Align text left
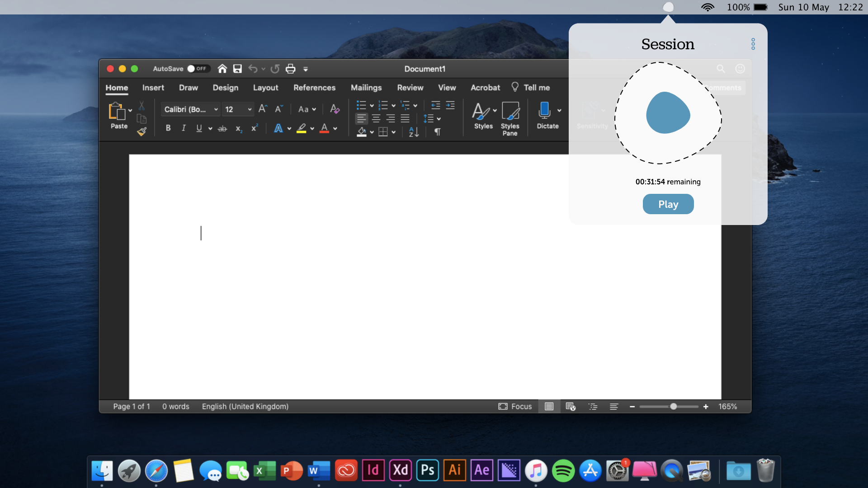Image resolution: width=868 pixels, height=488 pixels. point(361,118)
